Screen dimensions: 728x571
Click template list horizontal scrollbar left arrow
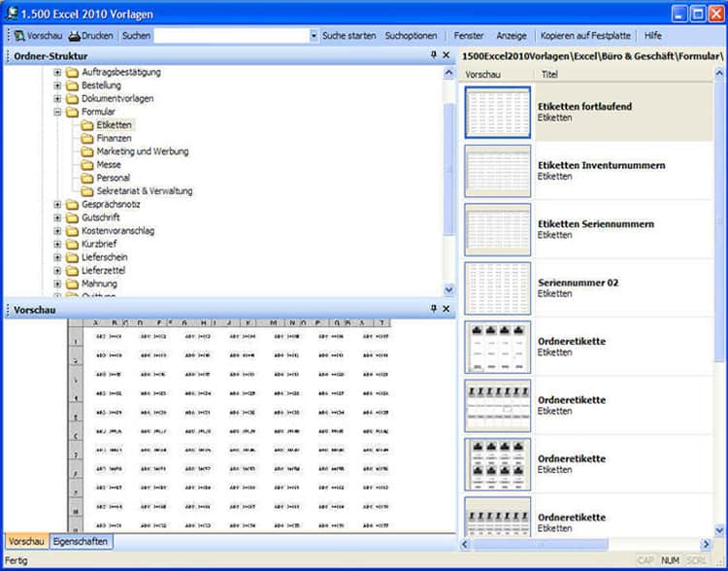pos(465,544)
